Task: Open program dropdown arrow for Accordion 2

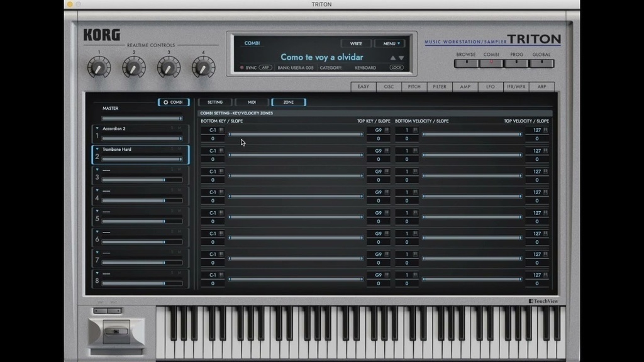Action: [97, 128]
